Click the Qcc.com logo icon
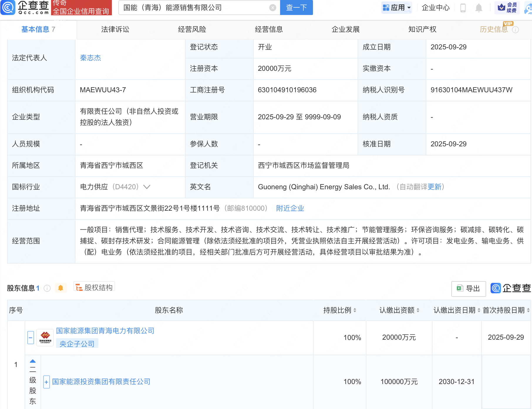The width and height of the screenshot is (532, 409). tap(8, 7)
